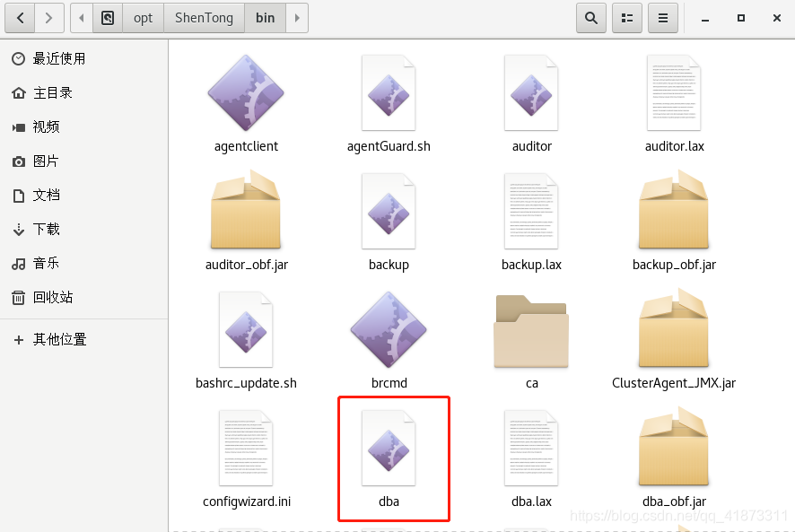Click the agentGuard.sh file name label
795x532 pixels.
[x=389, y=146]
